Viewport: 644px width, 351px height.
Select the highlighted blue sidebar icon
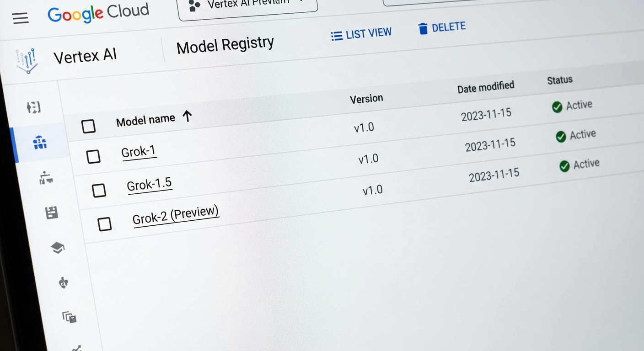[x=40, y=143]
